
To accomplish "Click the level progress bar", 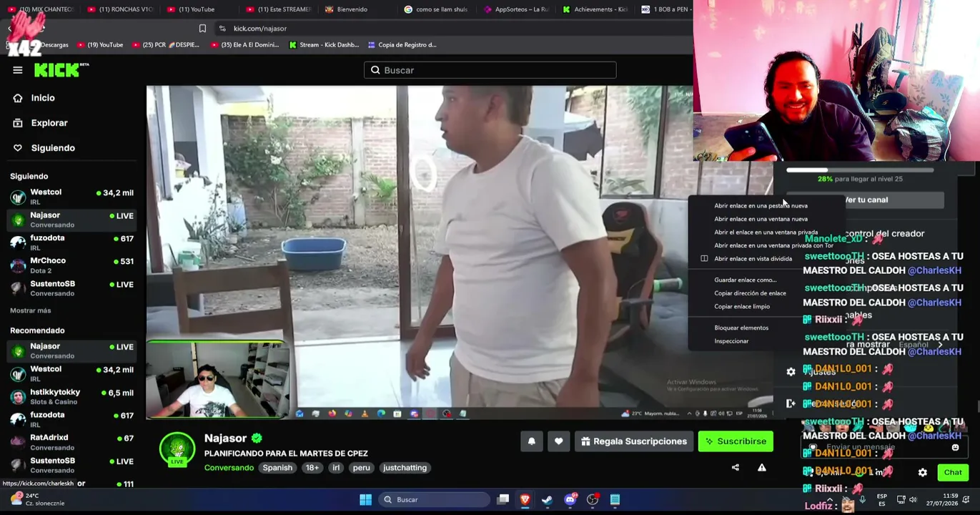I will (x=860, y=170).
